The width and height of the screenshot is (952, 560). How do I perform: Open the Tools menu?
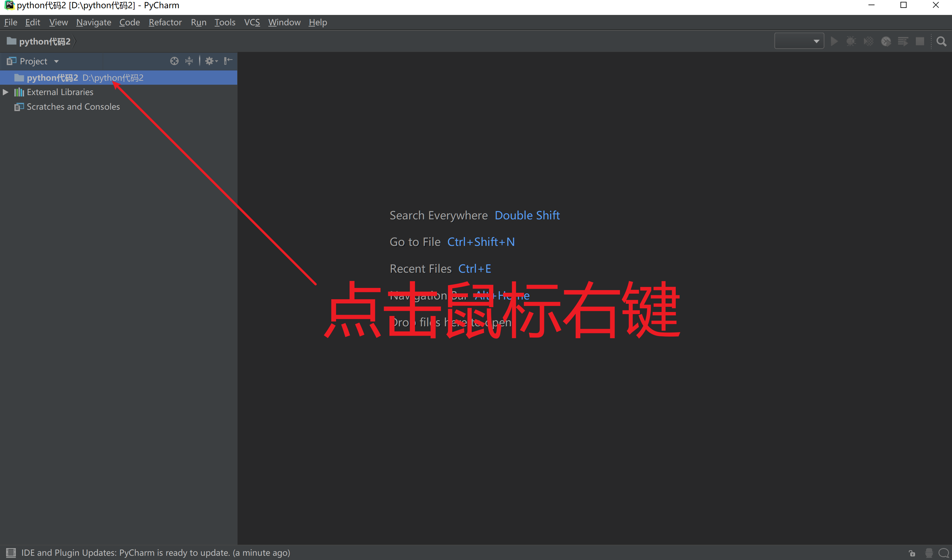(225, 22)
